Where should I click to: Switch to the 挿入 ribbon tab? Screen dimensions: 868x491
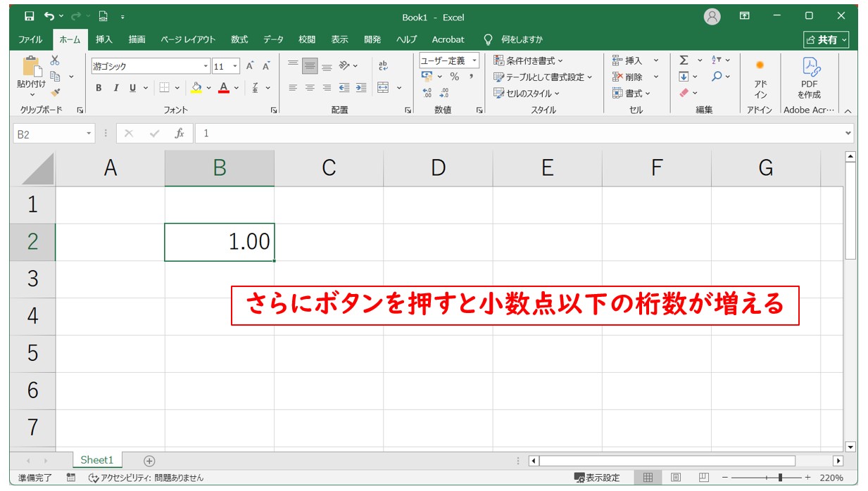pos(104,39)
